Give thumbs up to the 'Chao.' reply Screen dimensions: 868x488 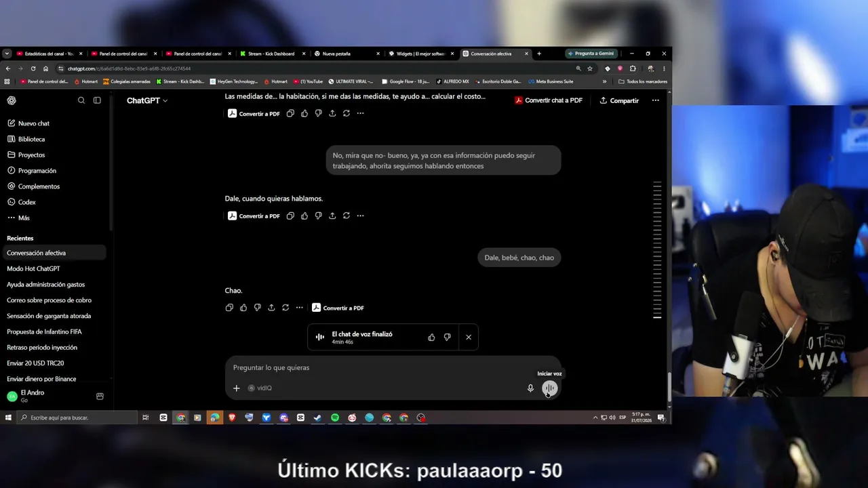[x=243, y=308]
